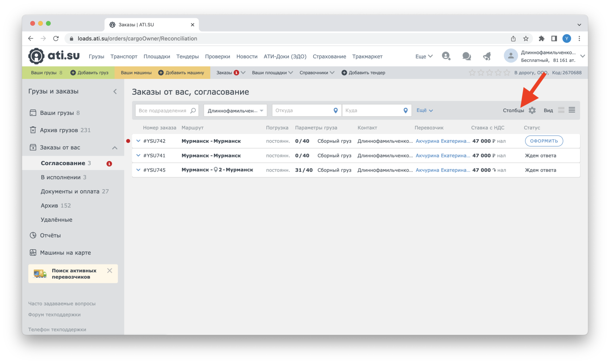
Task: Click the Ваши машины tab in toolbar
Action: tap(136, 73)
